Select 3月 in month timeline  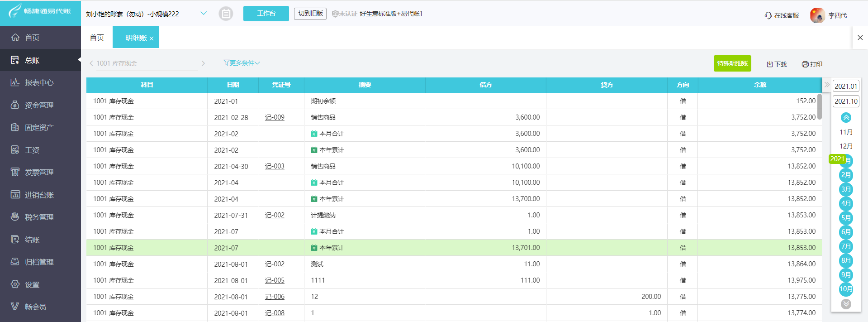(846, 189)
